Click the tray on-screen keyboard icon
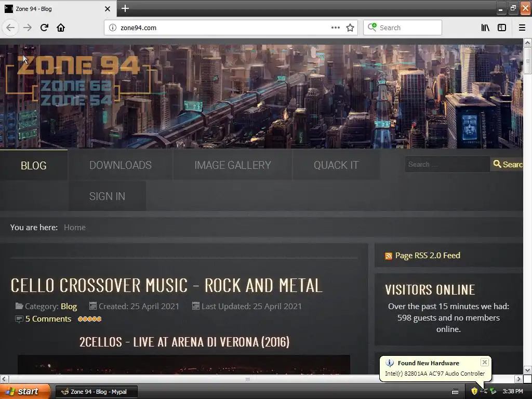Viewport: 532px width, 399px height. click(x=455, y=392)
